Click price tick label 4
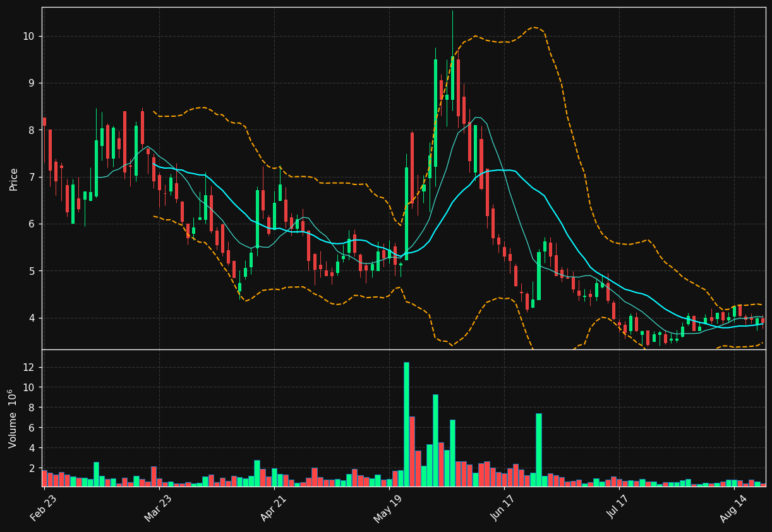 pos(31,318)
